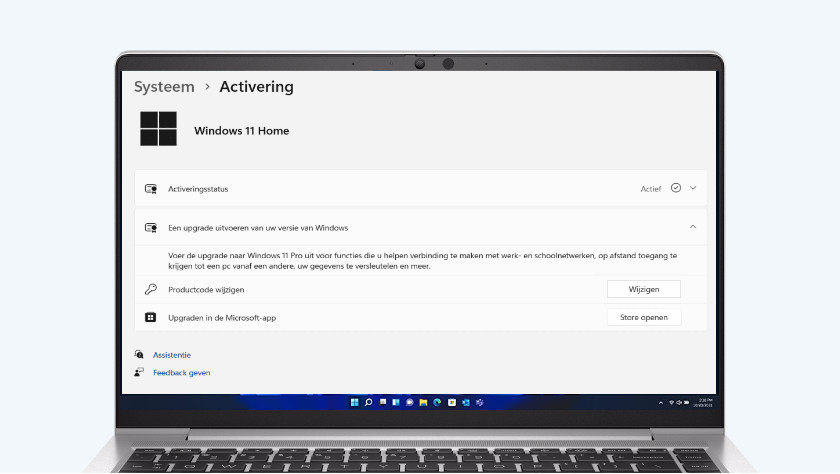This screenshot has height=474, width=840.
Task: Open taskbar Search magnifier icon
Action: 368,402
